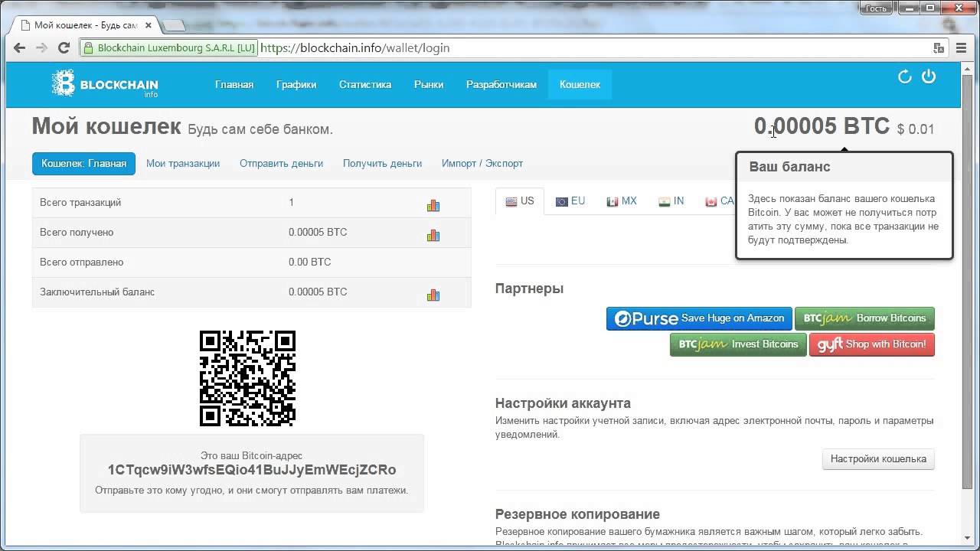The height and width of the screenshot is (551, 980).
Task: Click the 0.00005 BTC balance in header
Action: pyautogui.click(x=822, y=126)
